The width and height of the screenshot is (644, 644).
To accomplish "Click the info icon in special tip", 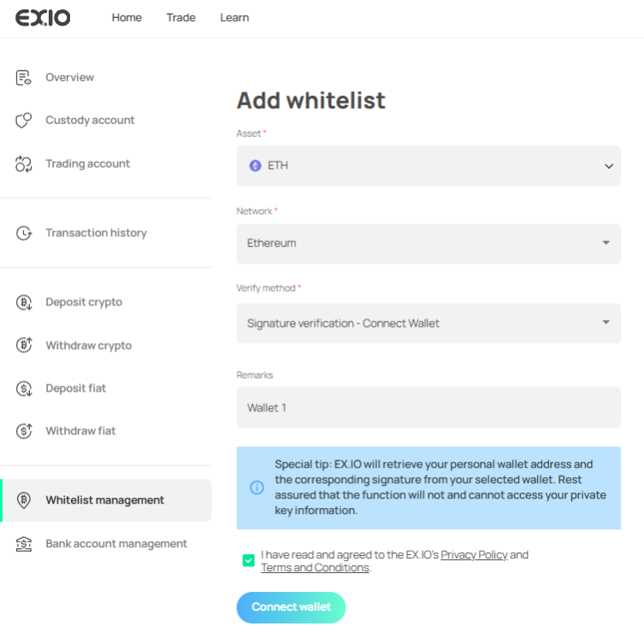I will pos(257,487).
